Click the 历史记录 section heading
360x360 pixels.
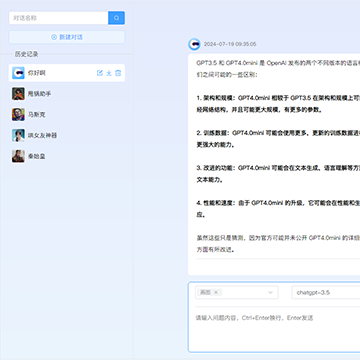click(26, 54)
